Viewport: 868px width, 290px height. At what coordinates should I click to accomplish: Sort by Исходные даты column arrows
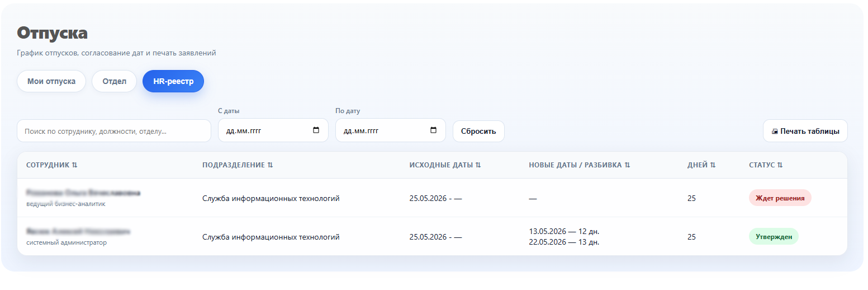pyautogui.click(x=478, y=165)
